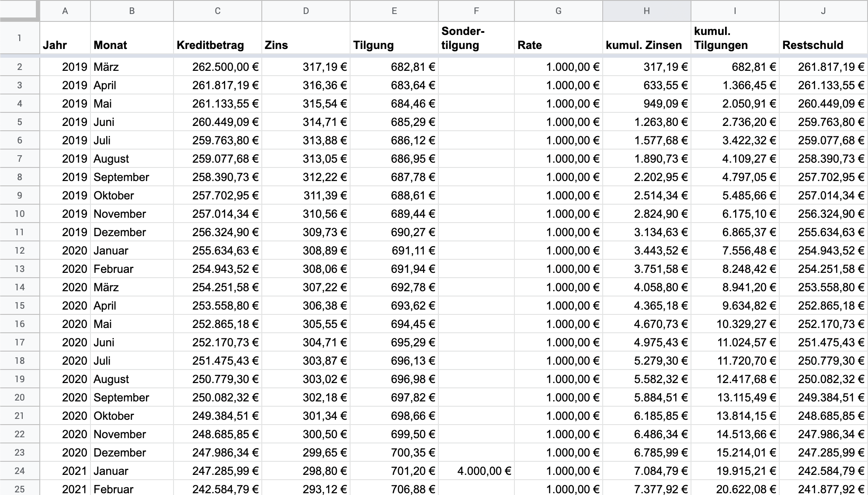Select cell with 262.500,00 € Kreditbetrag
The image size is (868, 495).
(x=218, y=67)
